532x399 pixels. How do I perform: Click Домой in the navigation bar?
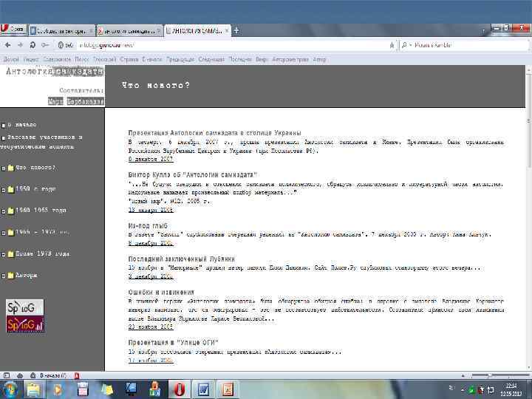pyautogui.click(x=11, y=59)
